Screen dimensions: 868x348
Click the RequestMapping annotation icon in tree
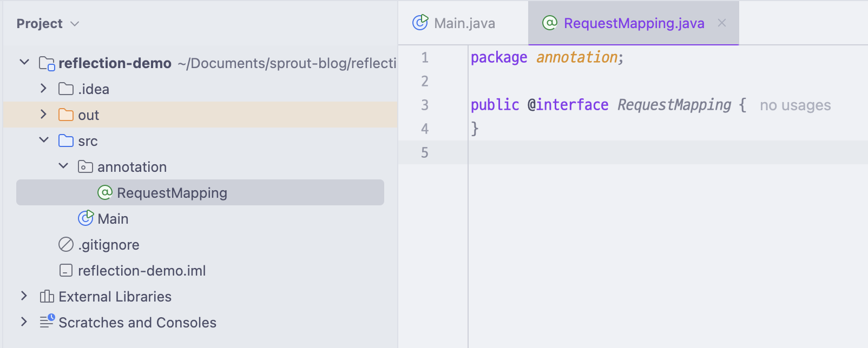pos(105,192)
